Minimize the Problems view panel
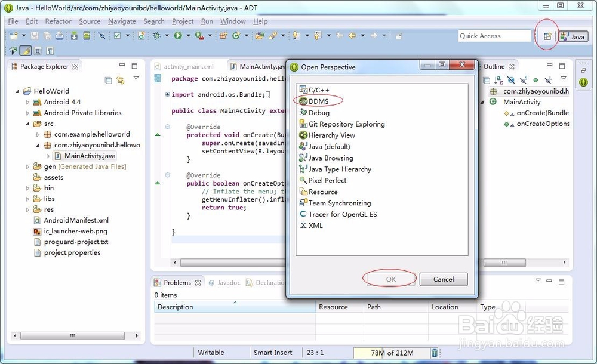The image size is (597, 364). pyautogui.click(x=549, y=282)
